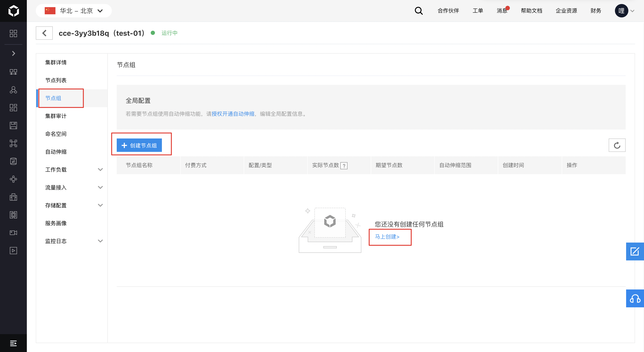Viewport: 644px width, 352px height.
Task: Go back with the left arrow button
Action: [x=44, y=33]
